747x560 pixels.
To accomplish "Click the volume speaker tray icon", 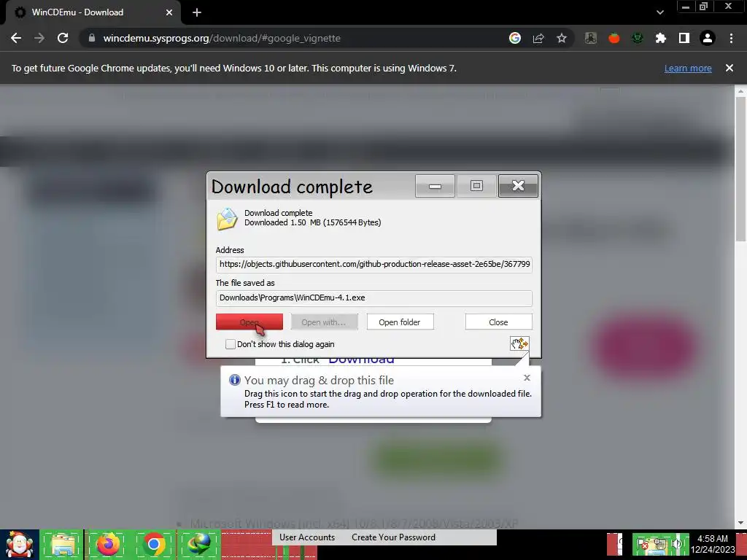I will [677, 545].
